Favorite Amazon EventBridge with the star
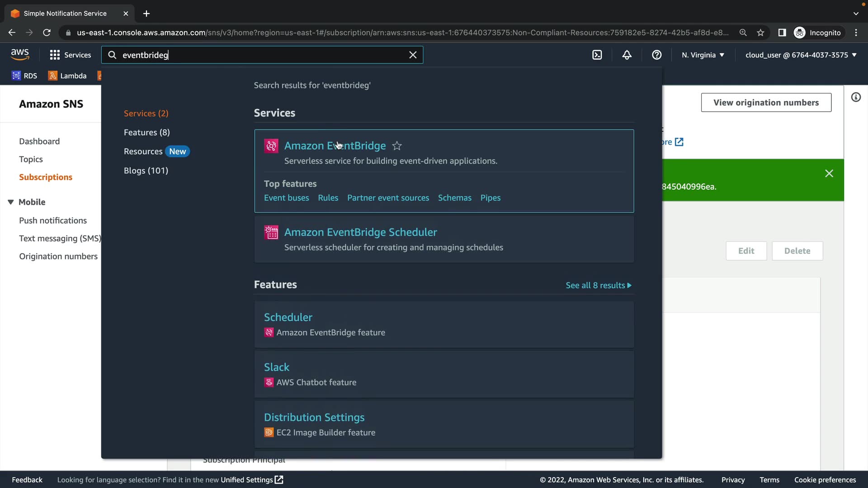The width and height of the screenshot is (868, 488). pos(397,146)
